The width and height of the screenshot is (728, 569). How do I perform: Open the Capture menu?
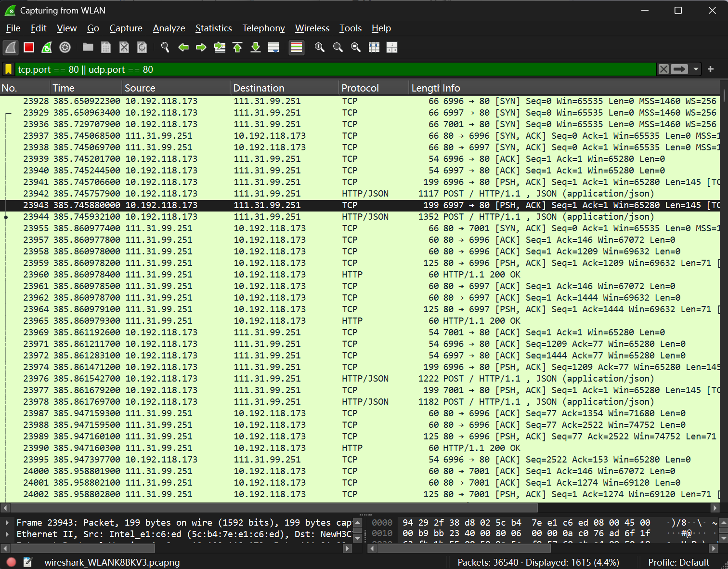click(x=126, y=28)
